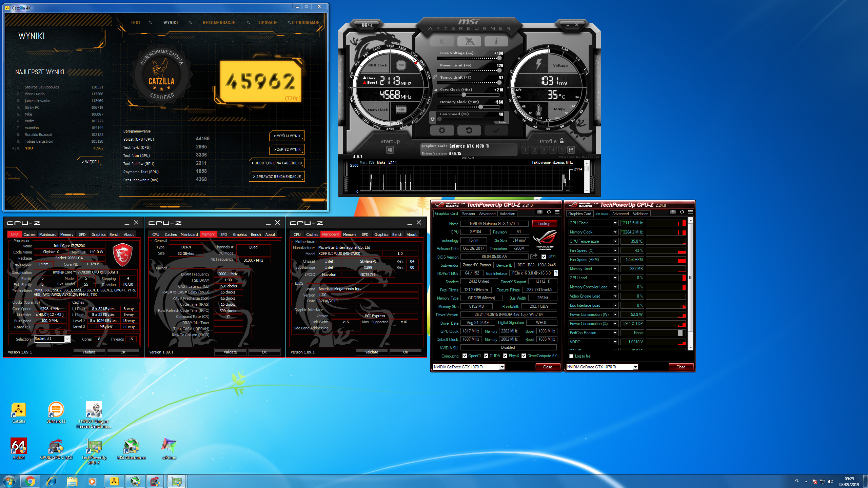The image size is (868, 488).
Task: Open the GPU selector dropdown in left GPU-Z
Action: pos(502,367)
